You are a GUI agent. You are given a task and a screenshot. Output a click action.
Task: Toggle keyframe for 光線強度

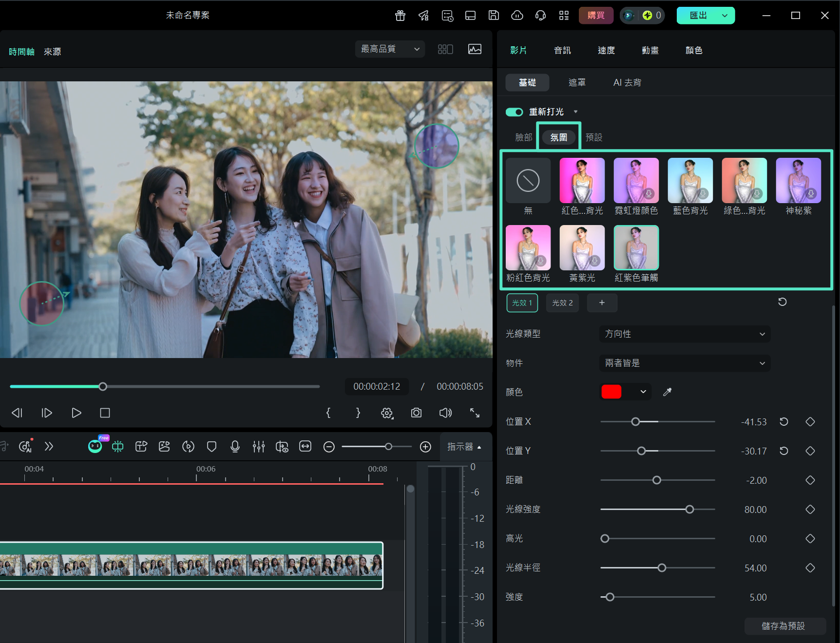click(x=810, y=510)
